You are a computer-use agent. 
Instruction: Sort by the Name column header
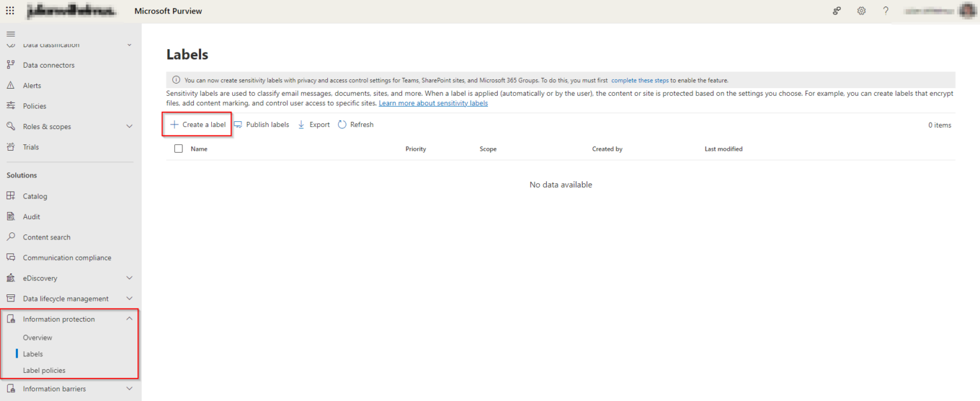pos(199,149)
